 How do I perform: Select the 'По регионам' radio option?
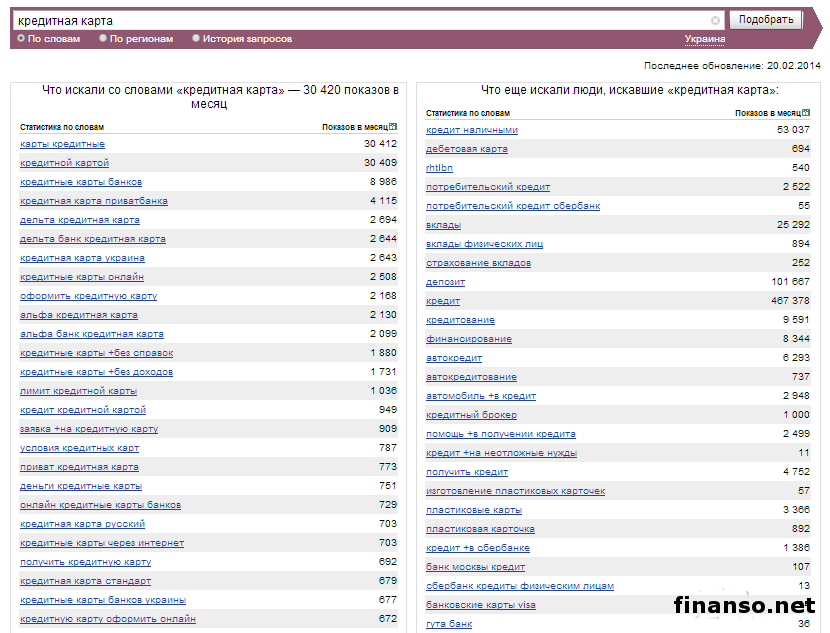103,39
